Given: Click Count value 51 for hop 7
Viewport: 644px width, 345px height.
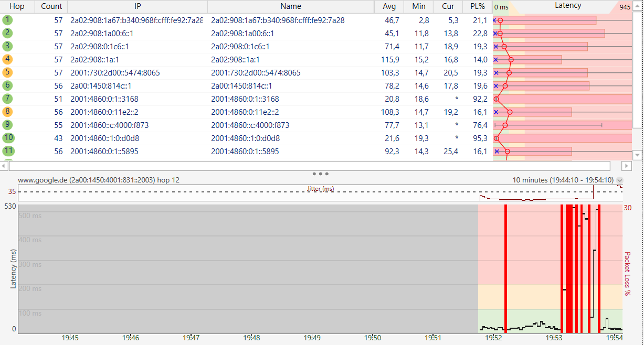Looking at the screenshot, I should [x=58, y=99].
